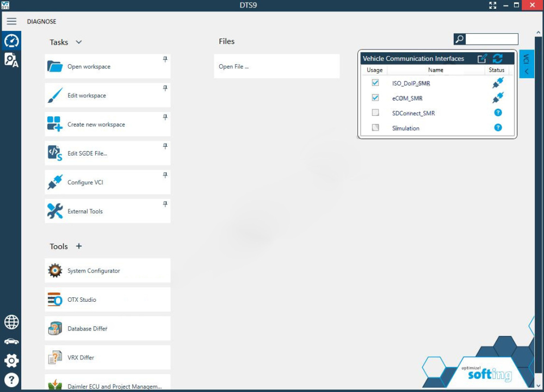Click the search magnifier icon
Viewport: 544px width, 392px height.
459,39
